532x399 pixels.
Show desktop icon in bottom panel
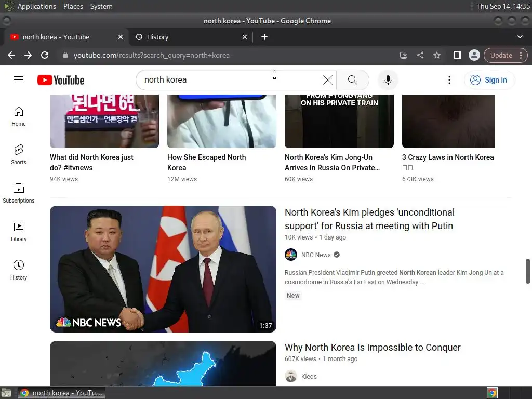(x=6, y=393)
